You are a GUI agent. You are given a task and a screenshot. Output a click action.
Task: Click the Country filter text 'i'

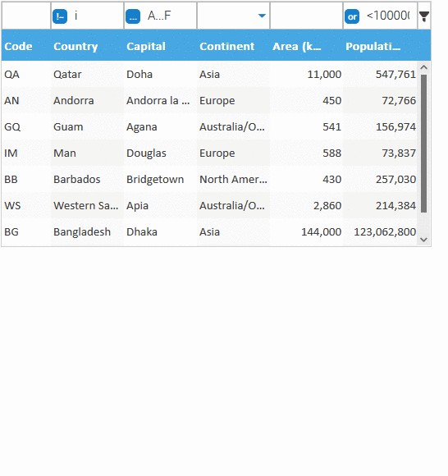[75, 16]
